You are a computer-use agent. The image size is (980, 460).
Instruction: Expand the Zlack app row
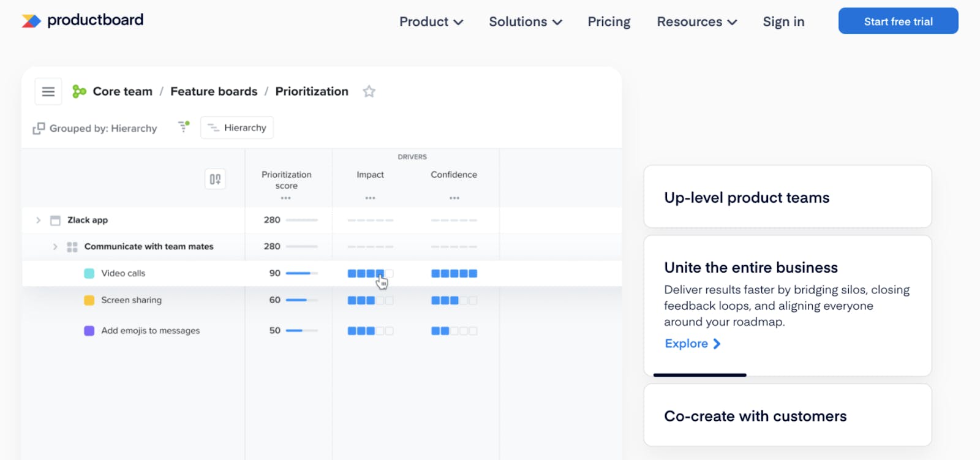pyautogui.click(x=38, y=221)
